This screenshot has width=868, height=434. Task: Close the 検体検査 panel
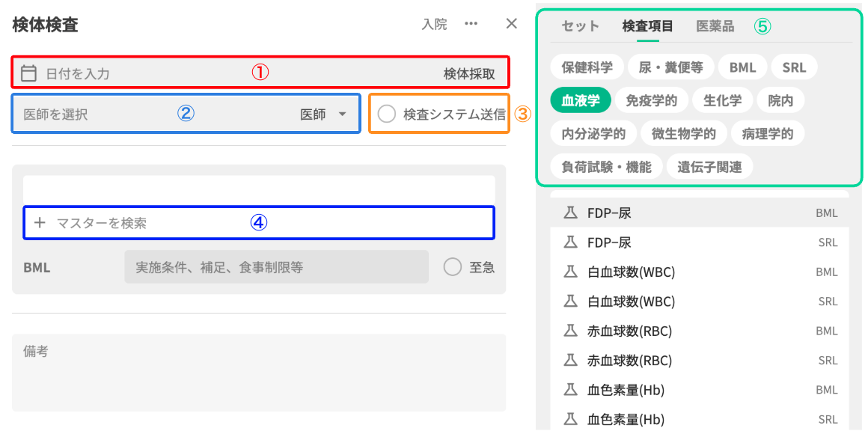coord(512,24)
